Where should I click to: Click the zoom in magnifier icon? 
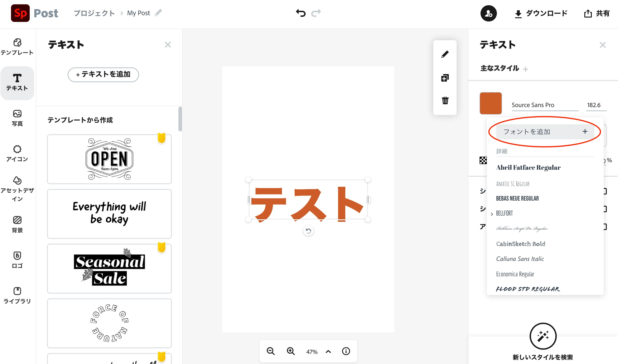point(291,351)
